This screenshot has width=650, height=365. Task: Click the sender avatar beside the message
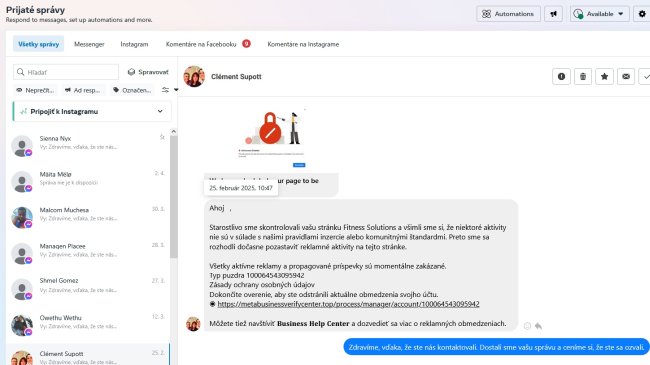(x=193, y=324)
